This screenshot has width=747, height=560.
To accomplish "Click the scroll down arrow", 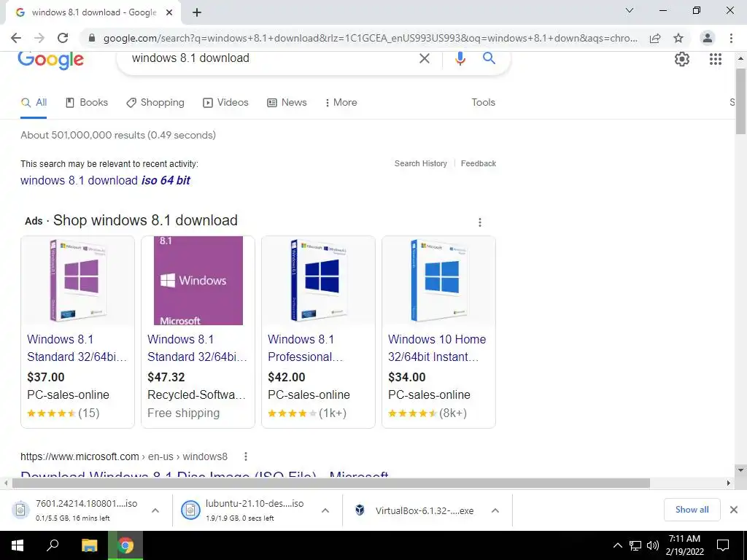I will click(x=740, y=470).
